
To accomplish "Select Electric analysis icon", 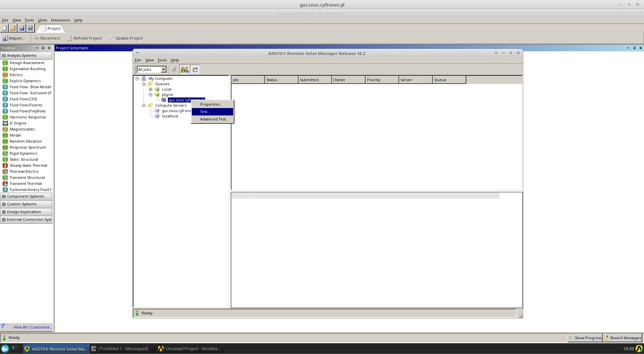I will tap(5, 75).
